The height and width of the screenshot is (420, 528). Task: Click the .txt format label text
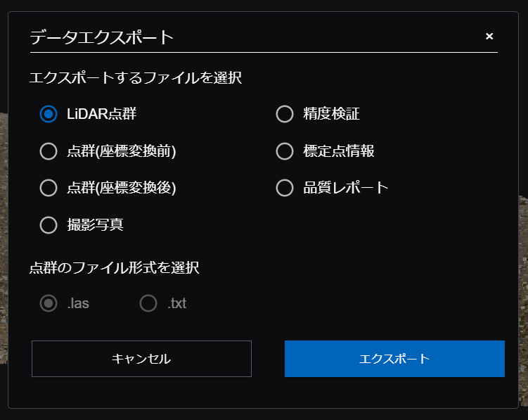(x=176, y=303)
